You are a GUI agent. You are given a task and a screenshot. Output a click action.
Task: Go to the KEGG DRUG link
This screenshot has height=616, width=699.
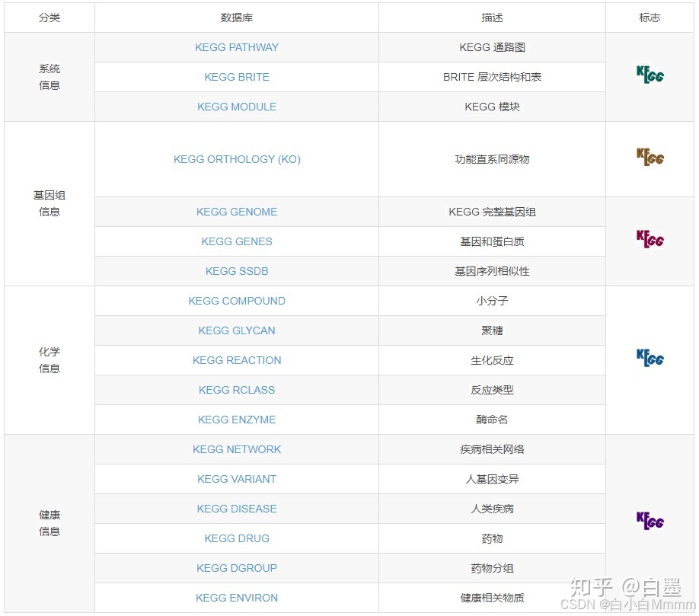(x=237, y=538)
